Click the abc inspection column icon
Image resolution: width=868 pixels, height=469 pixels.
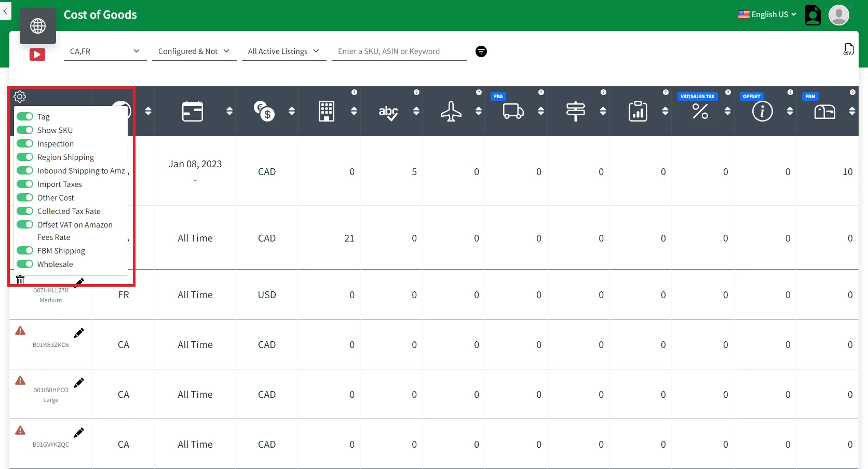click(388, 112)
